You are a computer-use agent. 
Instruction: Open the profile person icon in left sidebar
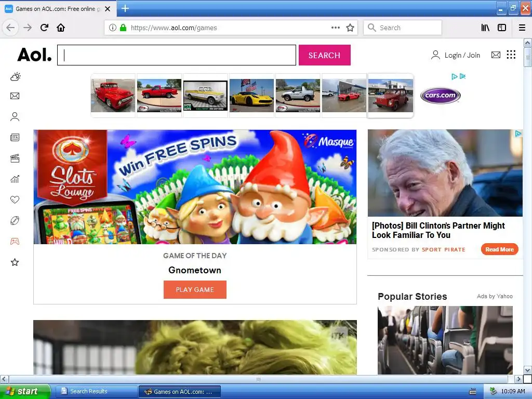tap(15, 117)
